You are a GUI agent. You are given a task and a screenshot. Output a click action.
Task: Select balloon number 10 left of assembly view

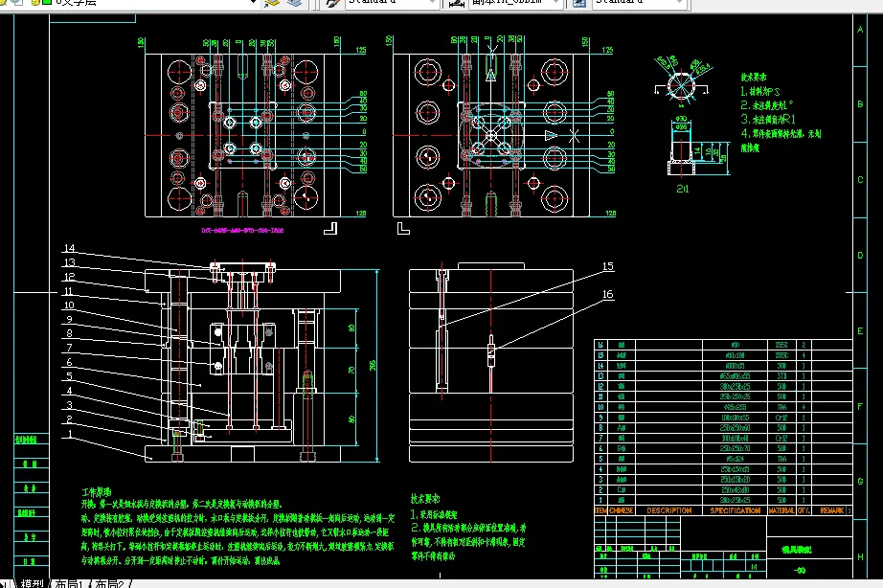pos(69,305)
